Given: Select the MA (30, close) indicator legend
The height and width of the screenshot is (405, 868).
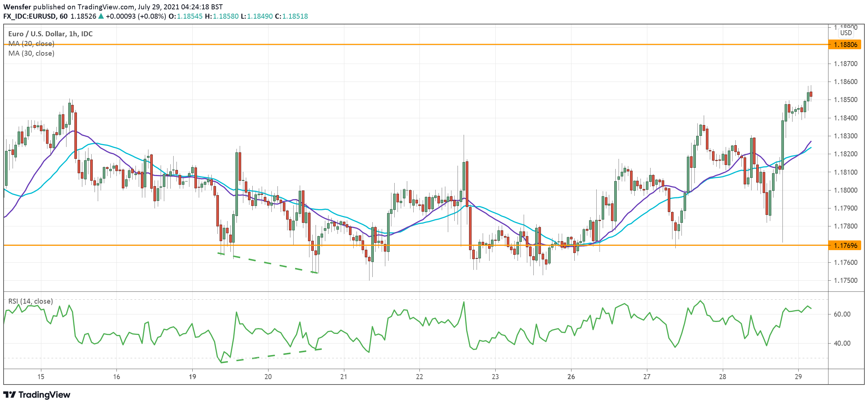Looking at the screenshot, I should pos(31,53).
